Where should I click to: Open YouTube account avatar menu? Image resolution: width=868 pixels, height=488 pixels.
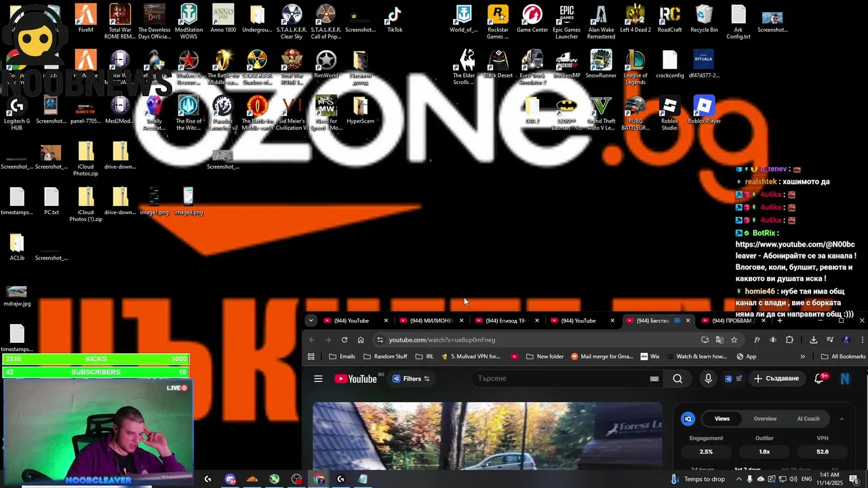pos(845,379)
